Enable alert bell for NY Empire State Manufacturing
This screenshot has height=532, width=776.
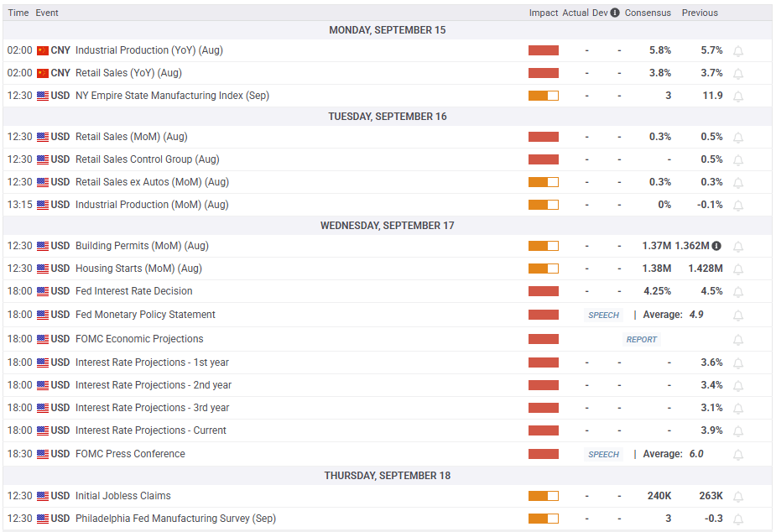(738, 96)
